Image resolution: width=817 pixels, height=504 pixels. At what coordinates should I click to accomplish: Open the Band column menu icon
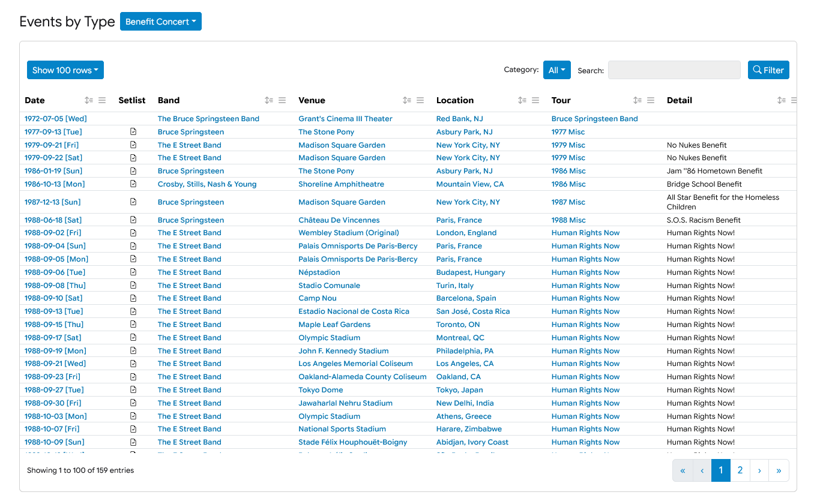[282, 100]
